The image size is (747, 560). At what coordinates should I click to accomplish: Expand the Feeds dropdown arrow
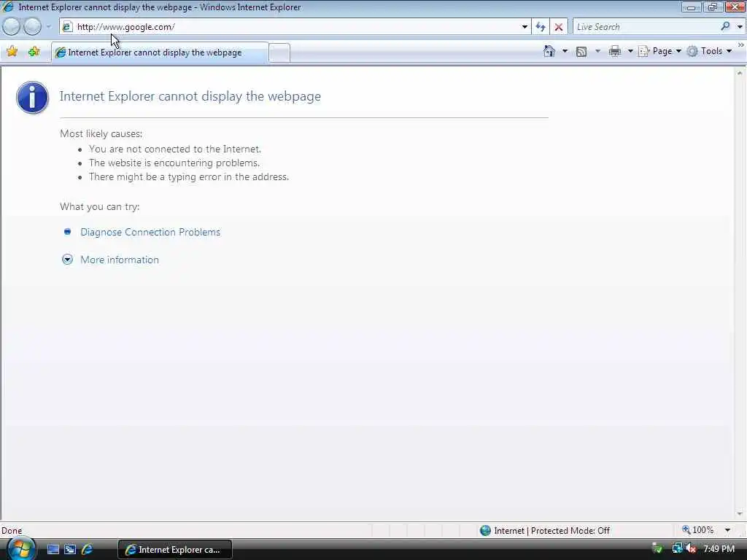(x=597, y=51)
